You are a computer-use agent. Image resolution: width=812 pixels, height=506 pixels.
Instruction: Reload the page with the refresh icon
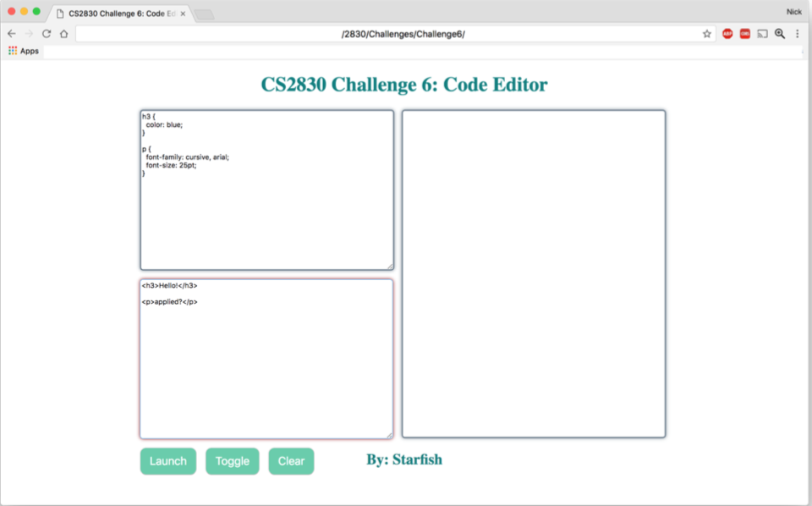tap(47, 34)
